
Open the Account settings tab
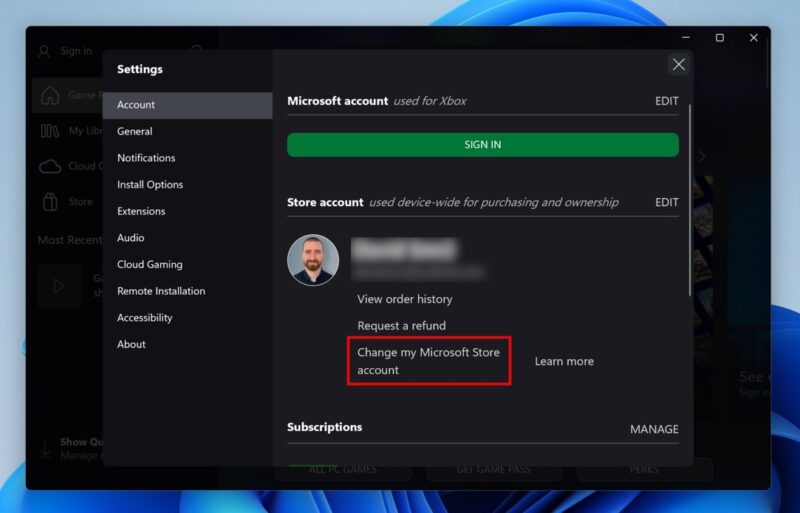point(187,105)
